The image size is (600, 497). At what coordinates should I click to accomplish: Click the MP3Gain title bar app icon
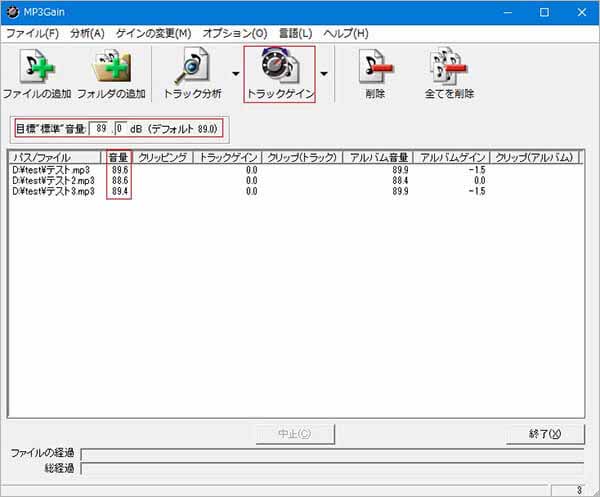coord(12,12)
